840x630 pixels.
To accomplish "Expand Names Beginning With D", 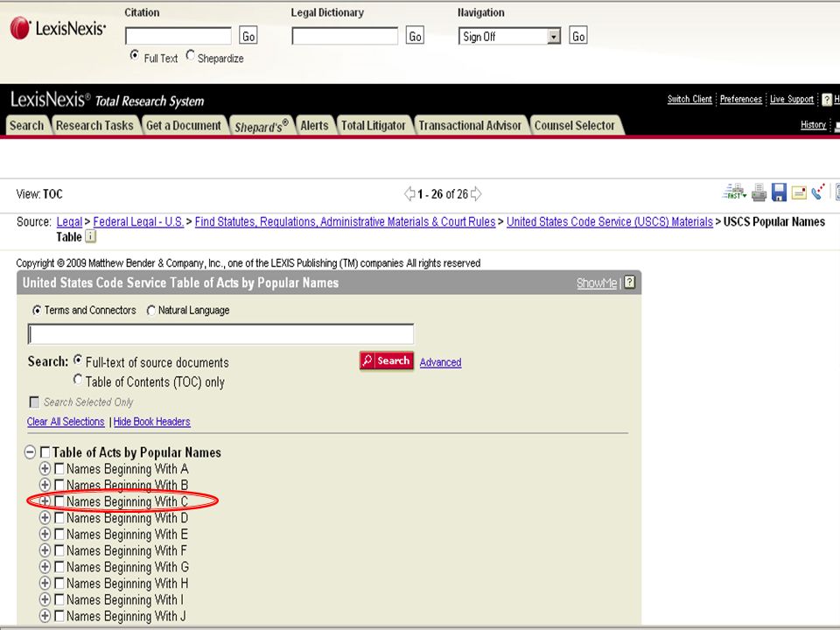I will coord(45,517).
